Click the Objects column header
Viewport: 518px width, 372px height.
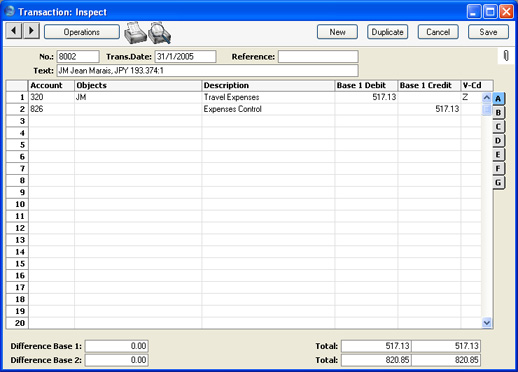(138, 86)
